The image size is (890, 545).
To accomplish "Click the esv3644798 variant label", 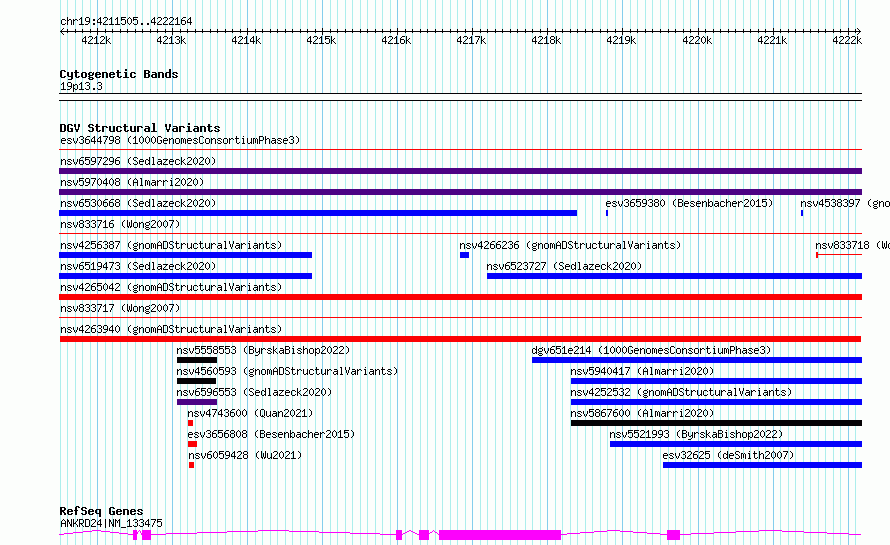I will (x=179, y=140).
